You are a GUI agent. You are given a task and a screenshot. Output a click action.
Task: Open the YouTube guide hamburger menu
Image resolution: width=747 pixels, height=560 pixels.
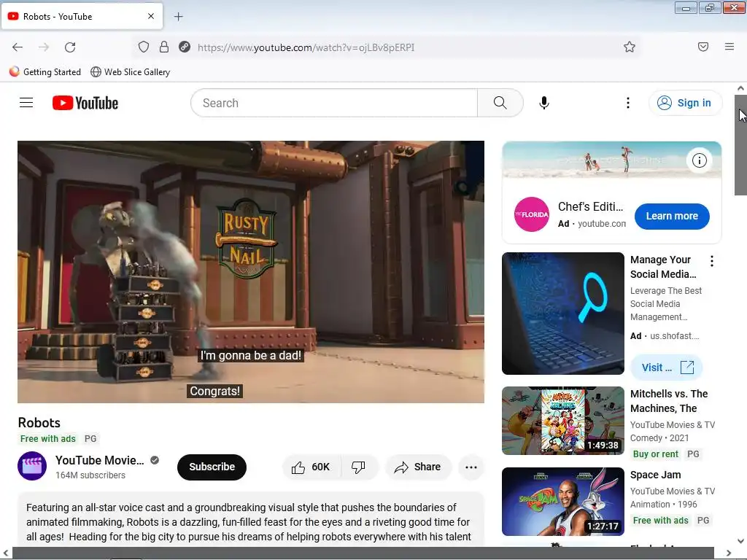pos(26,103)
